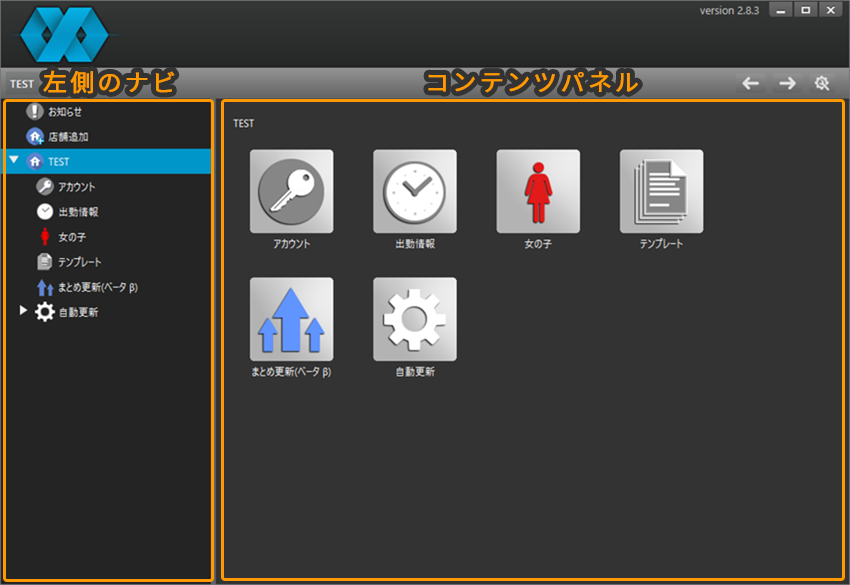Click the document icon next to テンプレート in sidebar
Image resolution: width=850 pixels, height=585 pixels.
click(x=44, y=262)
